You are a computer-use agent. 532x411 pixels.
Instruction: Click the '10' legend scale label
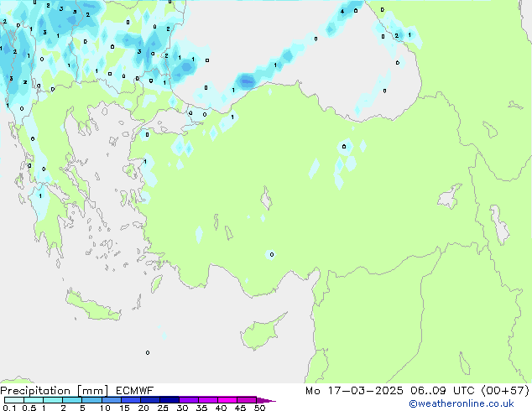tap(105, 408)
